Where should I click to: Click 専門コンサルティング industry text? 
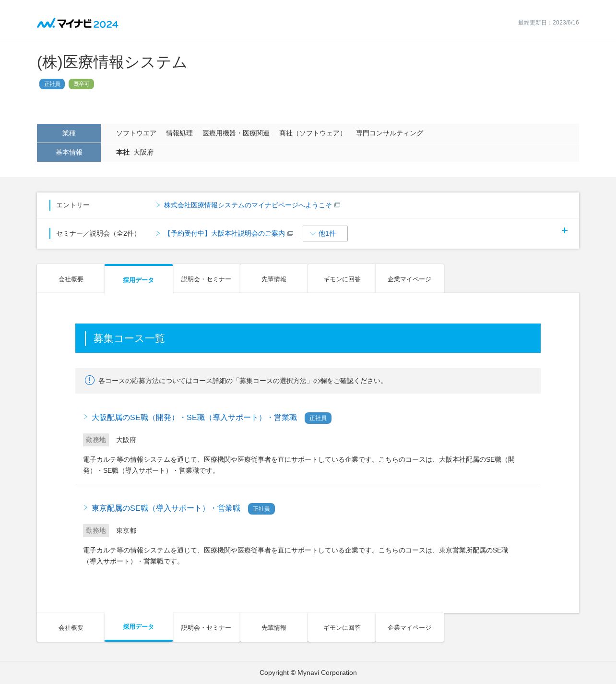[x=390, y=133]
